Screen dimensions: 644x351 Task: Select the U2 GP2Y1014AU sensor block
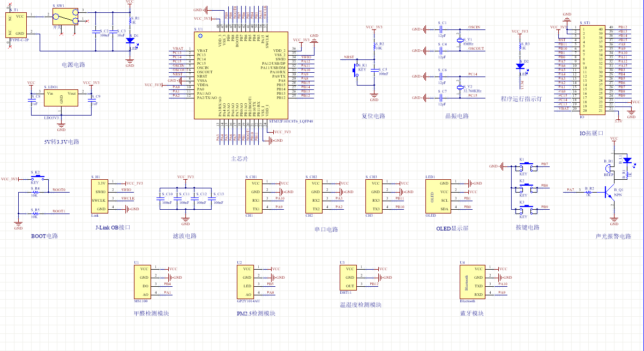[x=245, y=282]
